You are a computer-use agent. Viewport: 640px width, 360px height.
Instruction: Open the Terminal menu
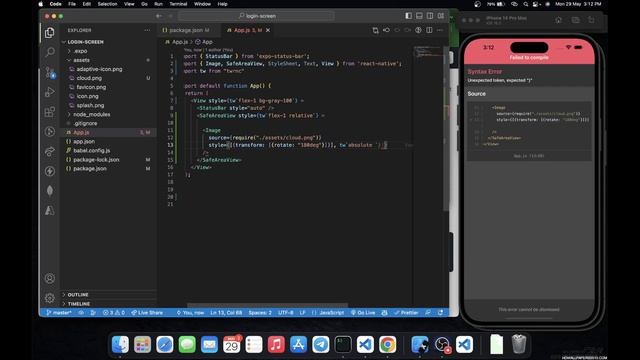click(178, 4)
